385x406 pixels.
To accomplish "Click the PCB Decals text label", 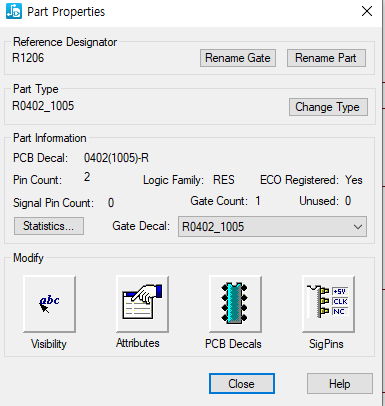I will pyautogui.click(x=233, y=344).
